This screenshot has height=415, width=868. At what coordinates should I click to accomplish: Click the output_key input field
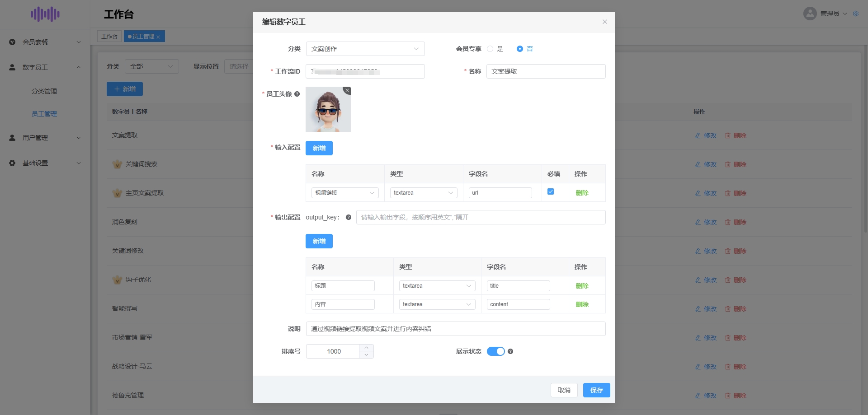(x=481, y=217)
